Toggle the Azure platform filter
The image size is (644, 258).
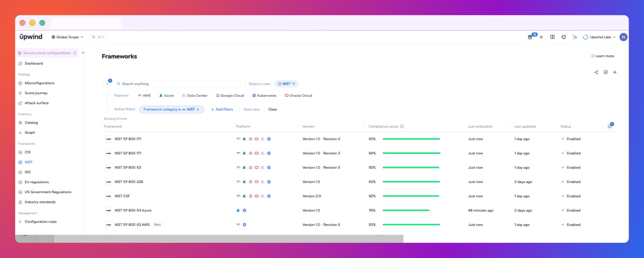[167, 96]
